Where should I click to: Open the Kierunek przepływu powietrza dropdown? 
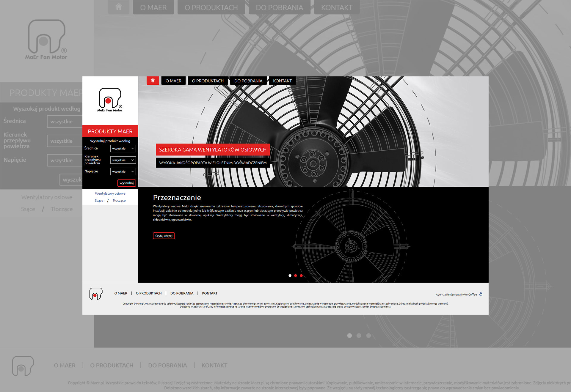pyautogui.click(x=123, y=160)
